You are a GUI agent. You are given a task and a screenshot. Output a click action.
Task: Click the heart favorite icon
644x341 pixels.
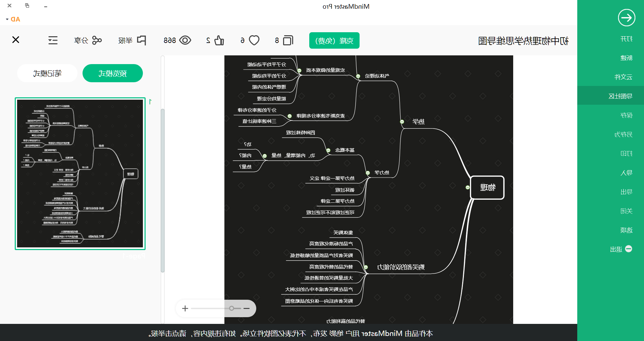pyautogui.click(x=254, y=41)
